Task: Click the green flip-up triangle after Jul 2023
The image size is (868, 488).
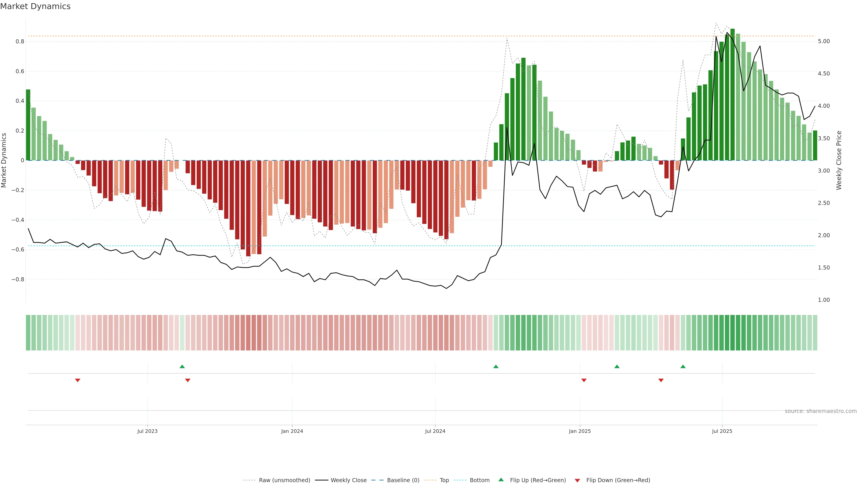Action: [x=182, y=366]
